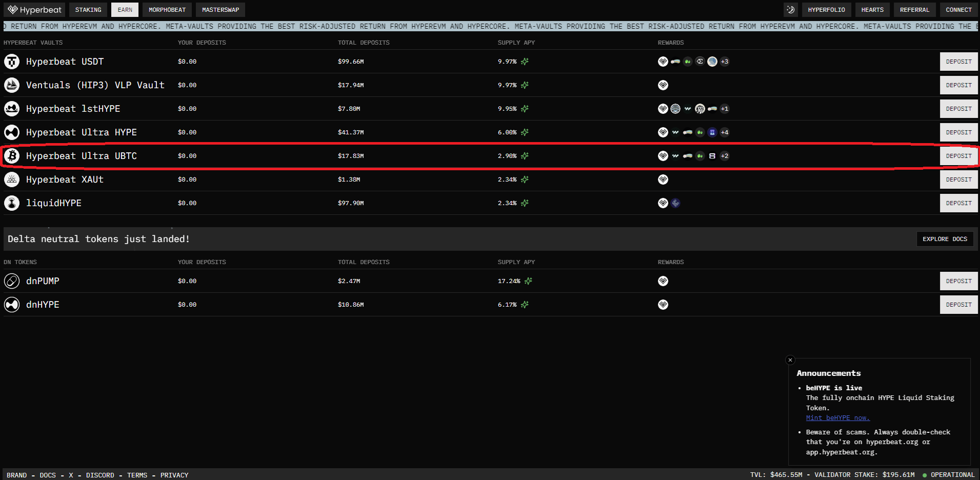The width and height of the screenshot is (980, 480).
Task: Deposit into liquidHYPE vault
Action: click(x=958, y=203)
